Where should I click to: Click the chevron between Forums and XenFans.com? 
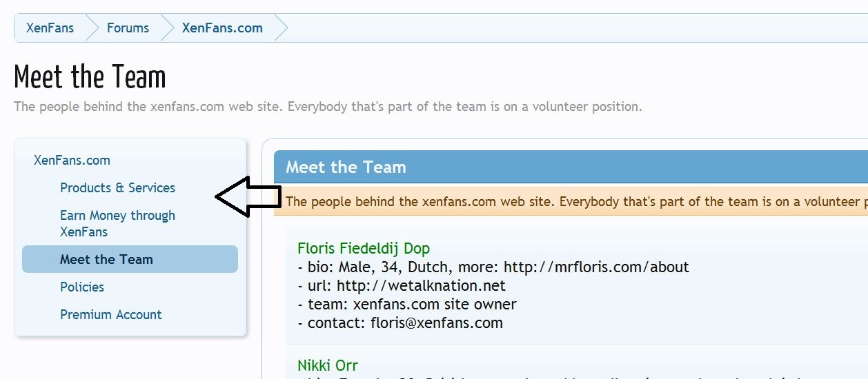coord(168,28)
